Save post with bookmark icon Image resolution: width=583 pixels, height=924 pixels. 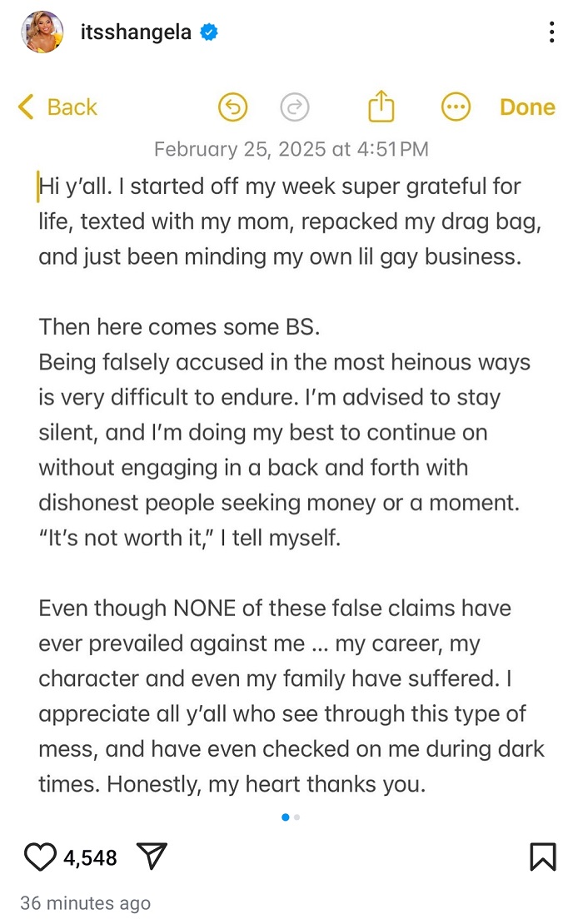pyautogui.click(x=543, y=857)
